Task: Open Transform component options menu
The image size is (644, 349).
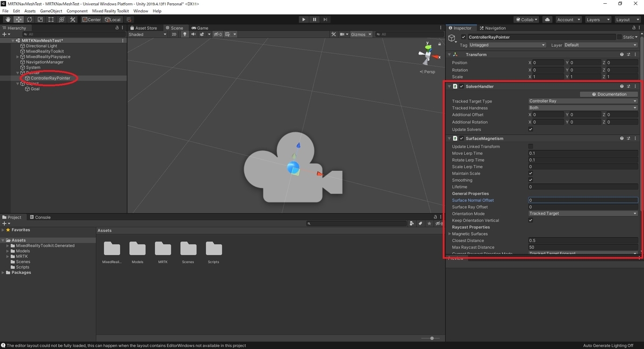Action: pyautogui.click(x=635, y=55)
